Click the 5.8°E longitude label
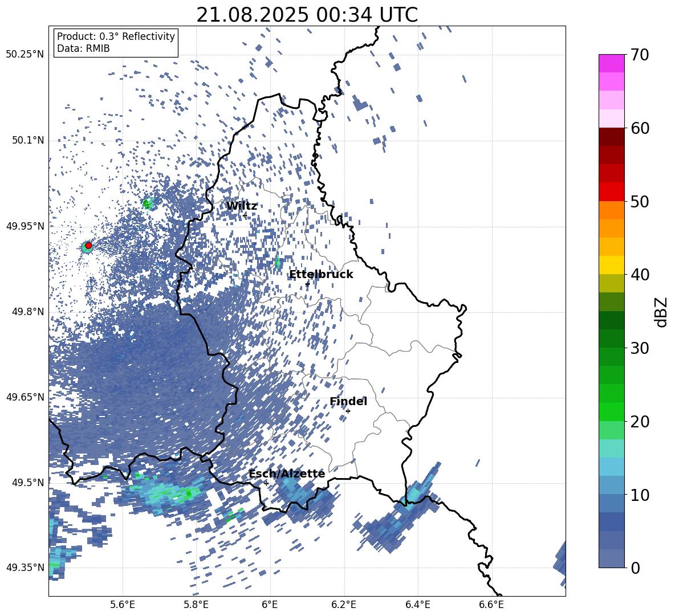This screenshot has width=675, height=616. [196, 605]
